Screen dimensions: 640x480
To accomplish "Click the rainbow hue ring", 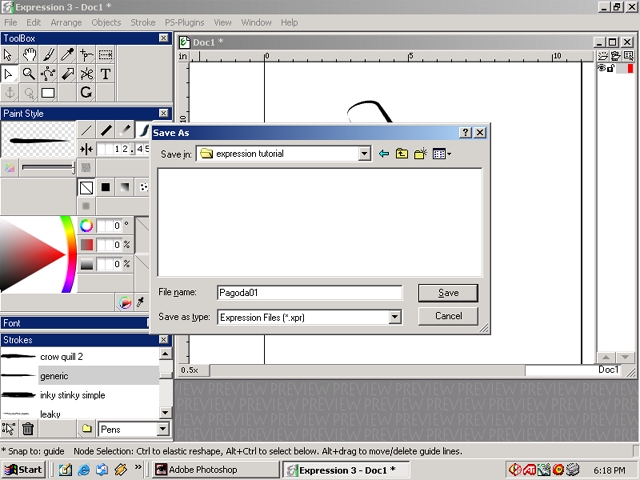I will coord(70,255).
